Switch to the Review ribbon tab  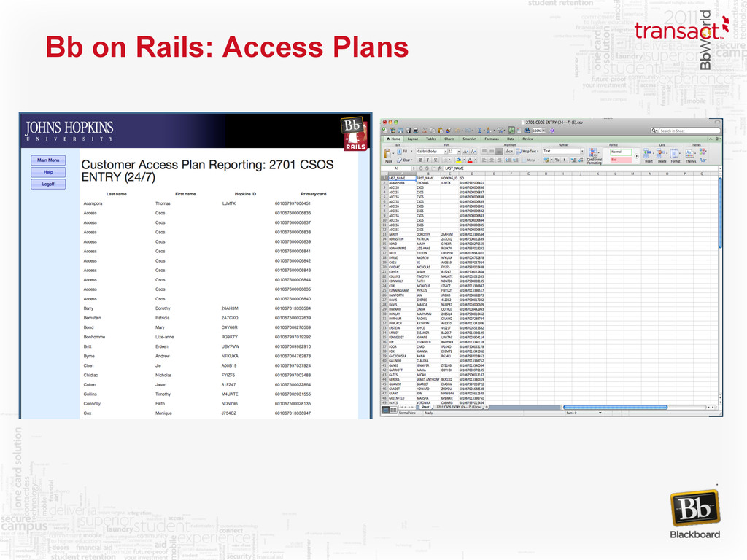pyautogui.click(x=528, y=139)
